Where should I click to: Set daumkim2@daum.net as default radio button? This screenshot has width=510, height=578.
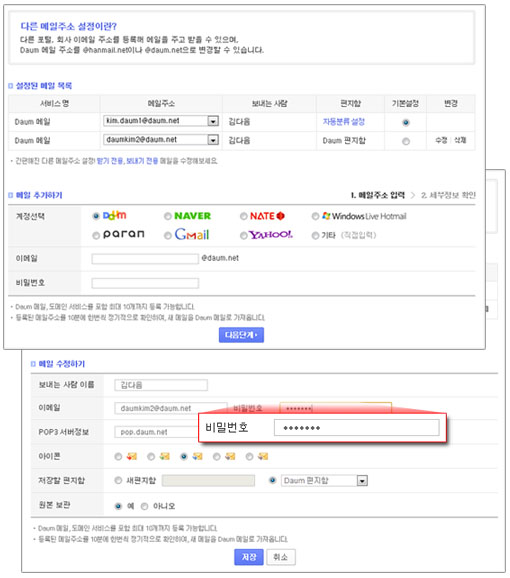point(406,141)
